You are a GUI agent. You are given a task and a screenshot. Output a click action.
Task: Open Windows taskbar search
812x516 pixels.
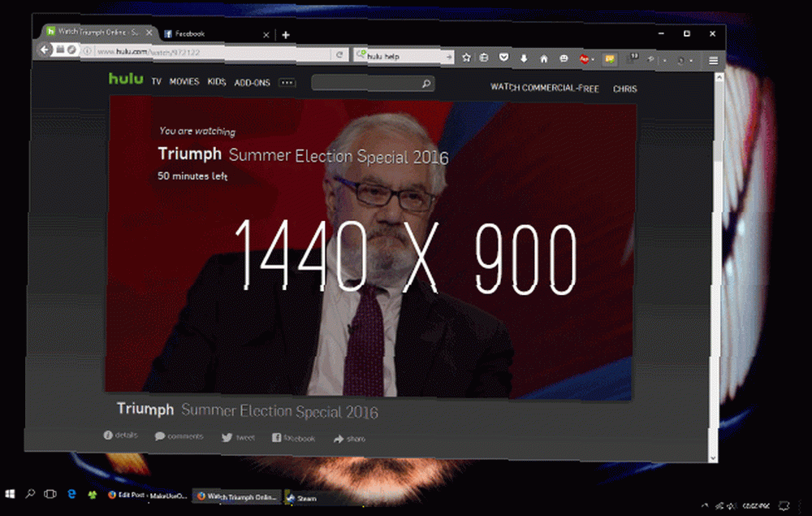pos(30,494)
